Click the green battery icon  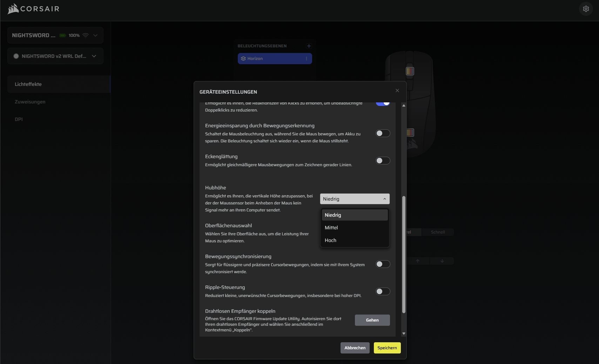click(63, 35)
